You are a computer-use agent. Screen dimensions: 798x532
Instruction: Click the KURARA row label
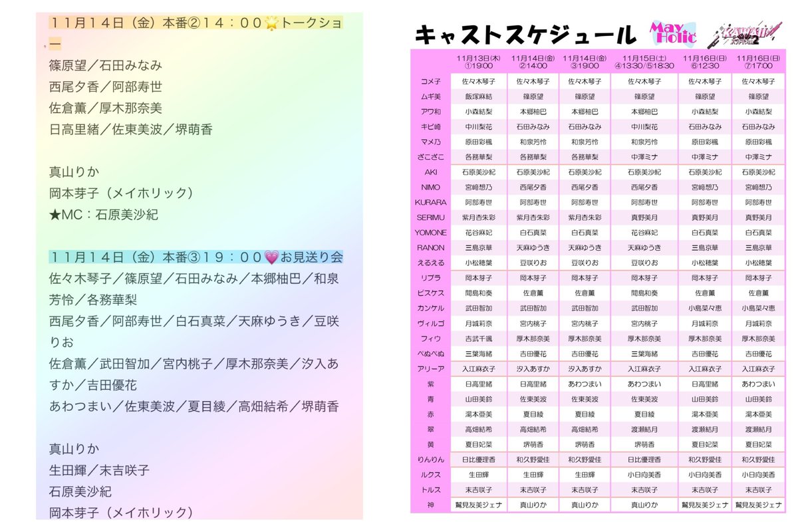(431, 202)
